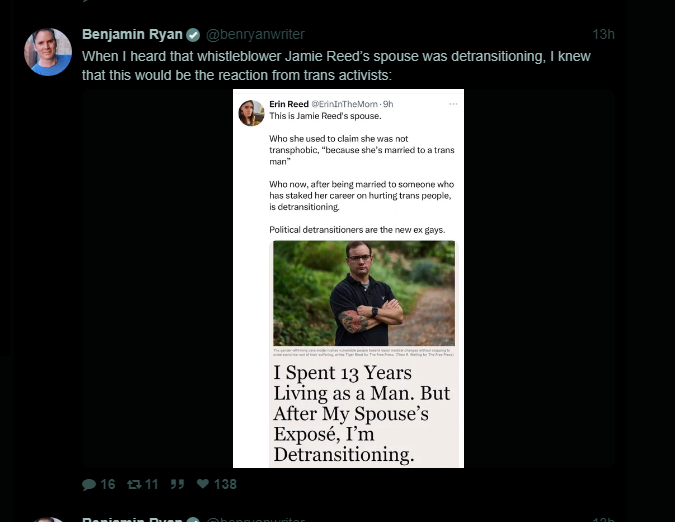Open three-dot menu on Erin Reed's tweet
Image resolution: width=675 pixels, height=522 pixels.
point(453,104)
